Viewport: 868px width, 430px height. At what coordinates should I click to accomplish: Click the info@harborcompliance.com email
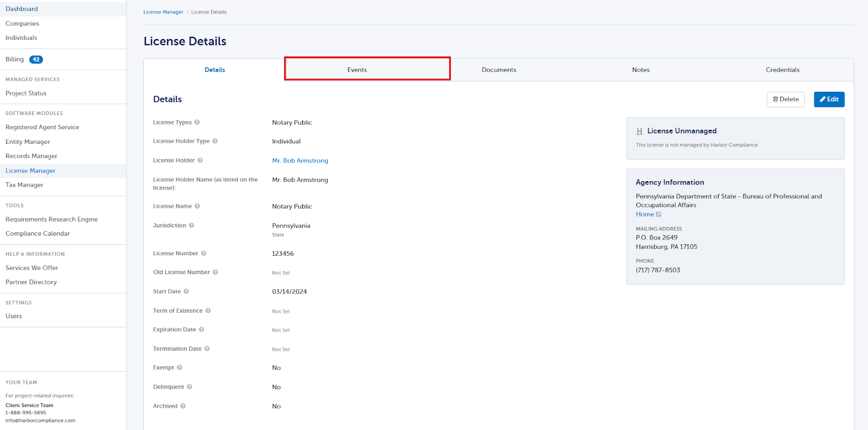click(x=41, y=421)
